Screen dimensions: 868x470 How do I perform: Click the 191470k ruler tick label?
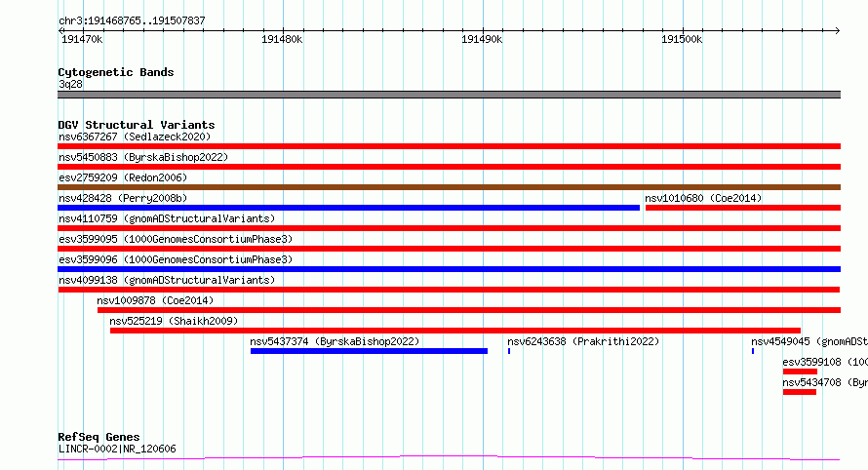click(82, 39)
